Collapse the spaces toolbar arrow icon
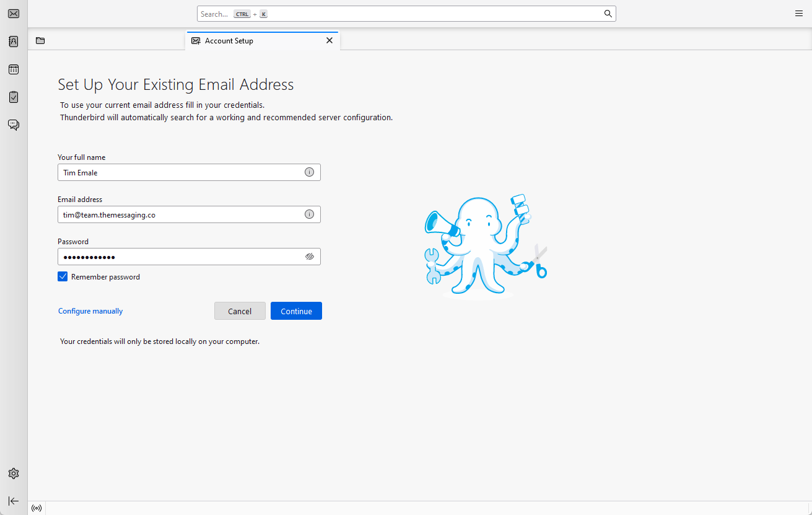 (x=14, y=501)
